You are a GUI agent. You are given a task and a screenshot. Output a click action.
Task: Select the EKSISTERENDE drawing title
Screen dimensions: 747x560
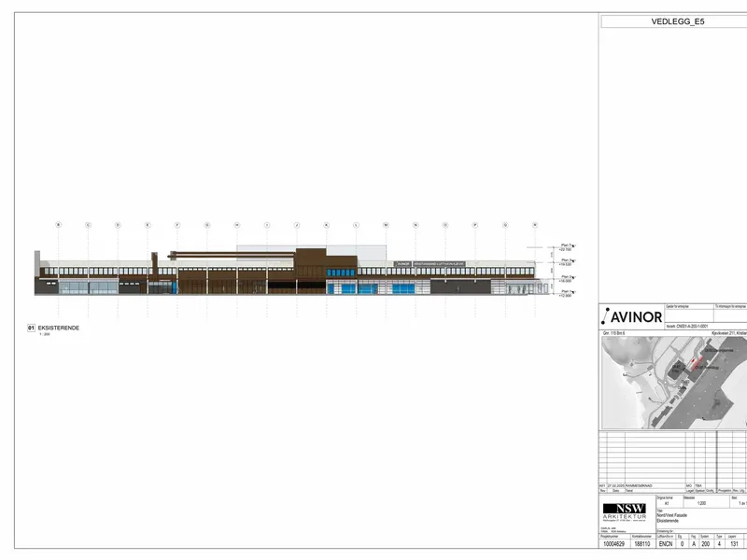coord(59,328)
